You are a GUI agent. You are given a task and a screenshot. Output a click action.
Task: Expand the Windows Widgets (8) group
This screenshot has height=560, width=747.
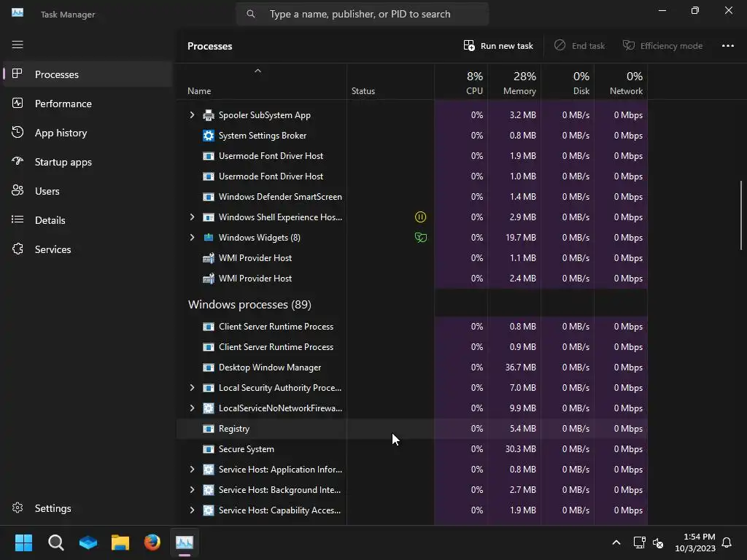[192, 238]
